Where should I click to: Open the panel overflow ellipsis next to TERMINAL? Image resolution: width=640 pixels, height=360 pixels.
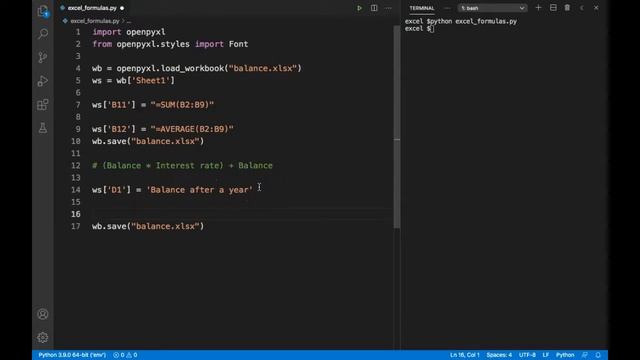(x=447, y=8)
